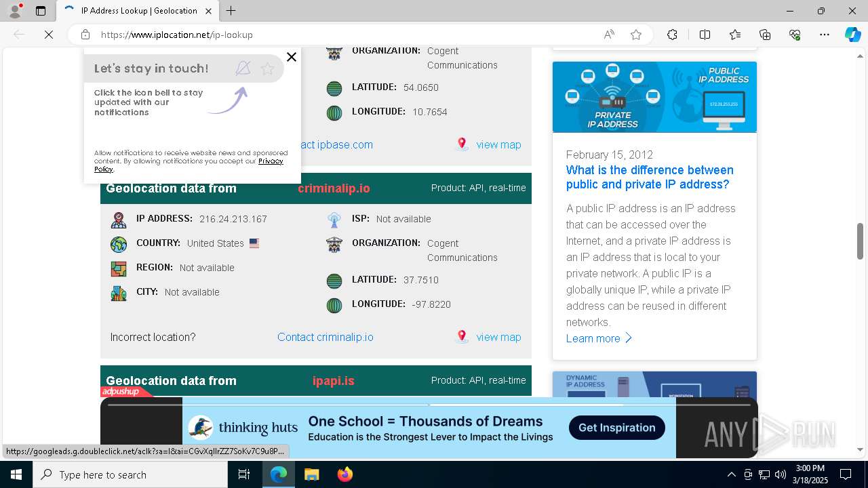Click the star icon in notification popup
The width and height of the screenshot is (868, 488).
tap(267, 68)
